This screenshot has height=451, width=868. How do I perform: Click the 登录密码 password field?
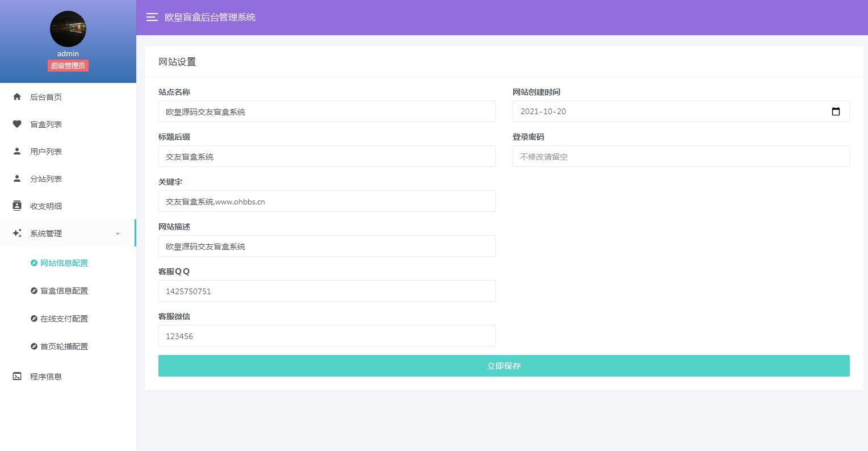[x=681, y=157]
